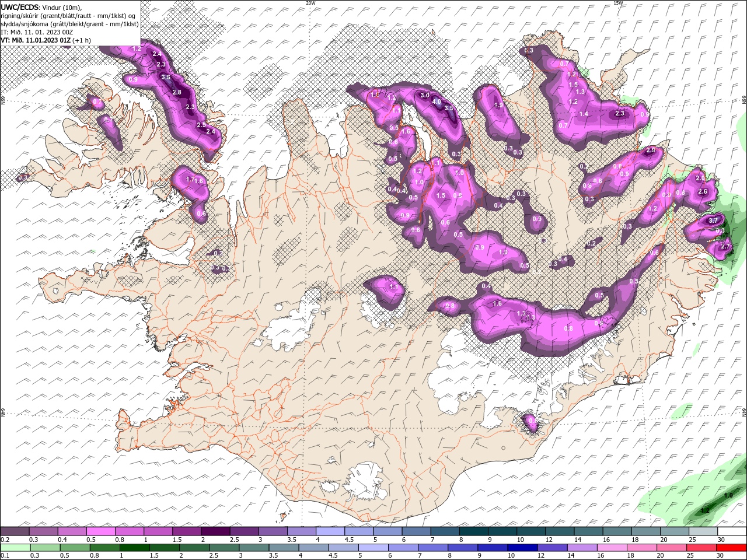The image size is (747, 560).
Task: Select the 'VT: Mið. 11.01.2023 01Z (+1 h)' valid time line
Action: [46, 40]
